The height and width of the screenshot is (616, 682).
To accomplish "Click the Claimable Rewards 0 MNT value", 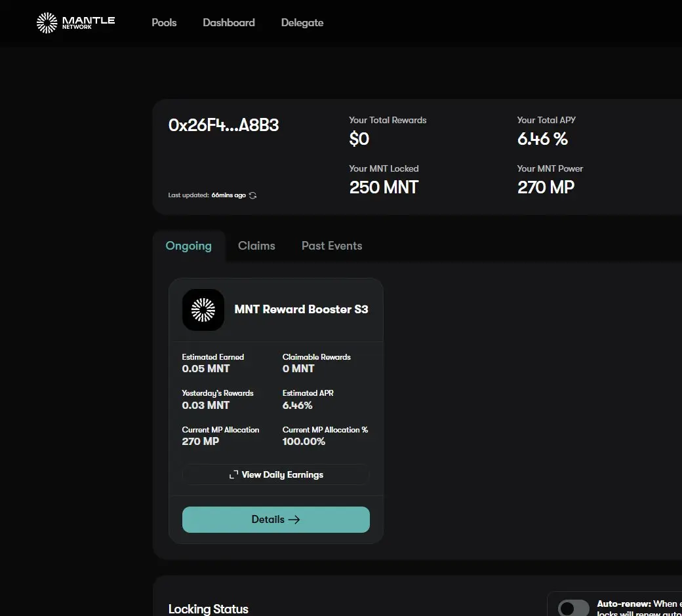I will click(x=298, y=369).
